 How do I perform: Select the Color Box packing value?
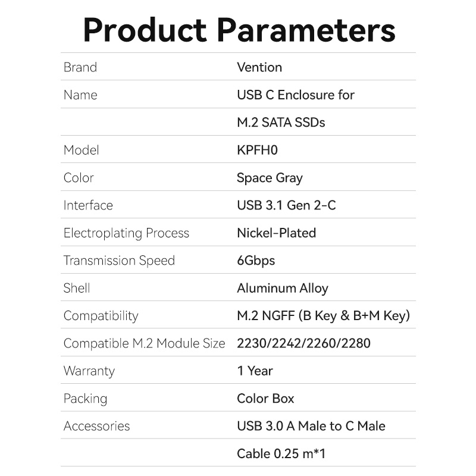[265, 399]
